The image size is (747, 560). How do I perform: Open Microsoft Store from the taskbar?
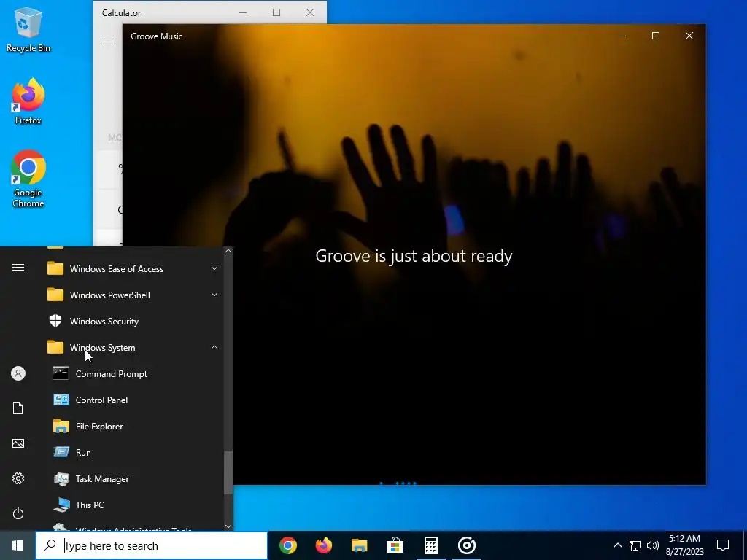pos(395,545)
